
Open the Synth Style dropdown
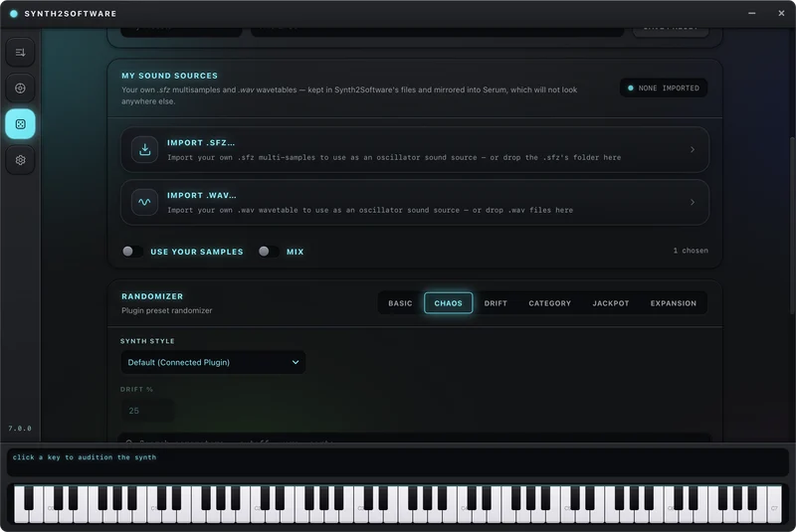[213, 362]
